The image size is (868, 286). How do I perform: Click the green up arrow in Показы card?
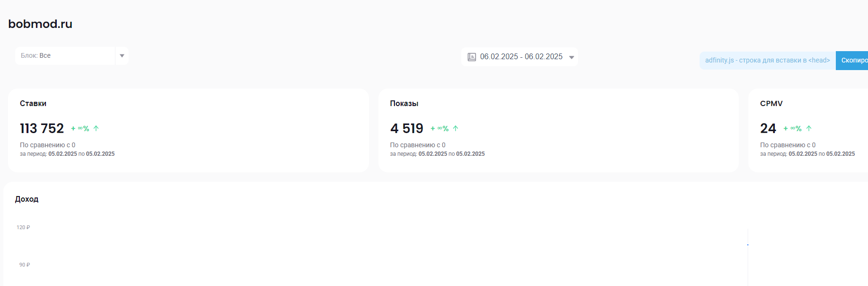(456, 128)
